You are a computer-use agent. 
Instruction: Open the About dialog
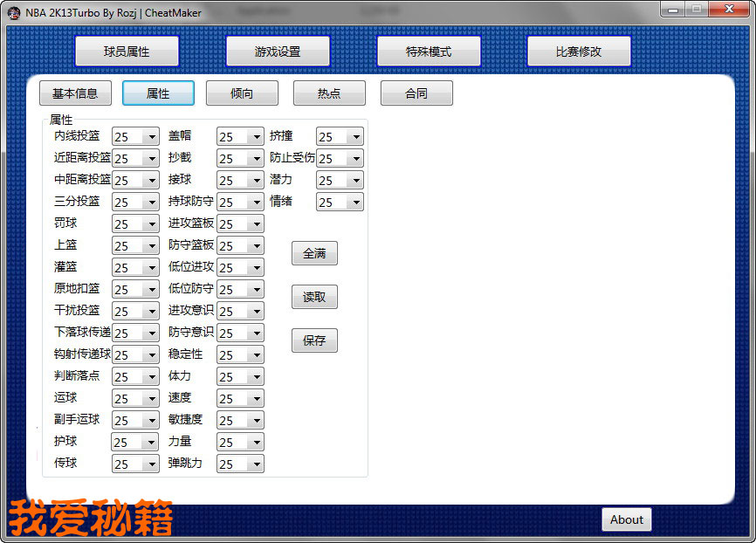tap(626, 519)
